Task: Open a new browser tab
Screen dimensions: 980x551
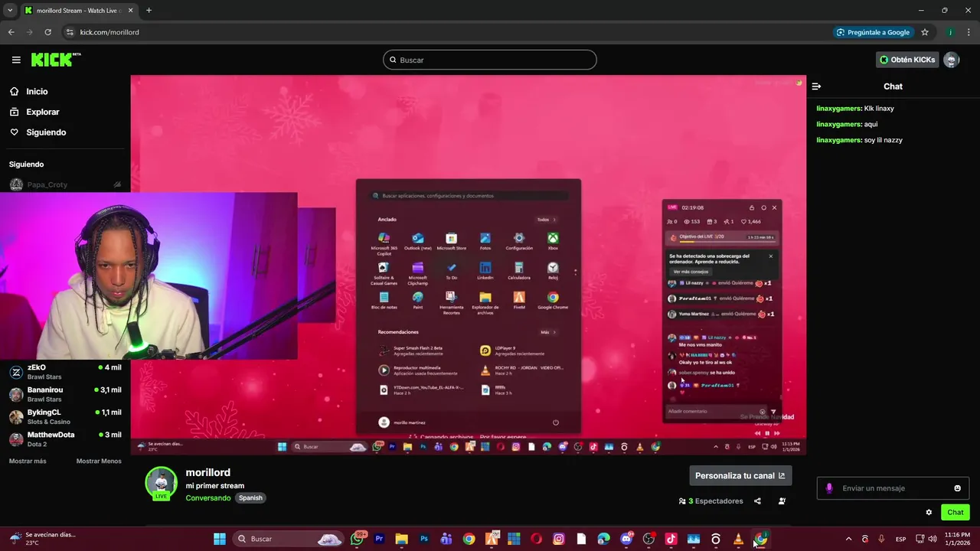Action: coord(149,10)
